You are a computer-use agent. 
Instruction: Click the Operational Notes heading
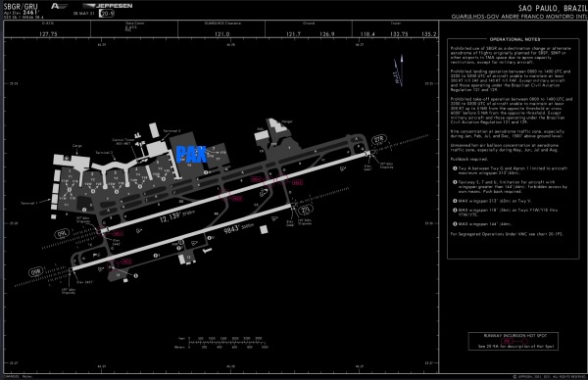pos(514,39)
